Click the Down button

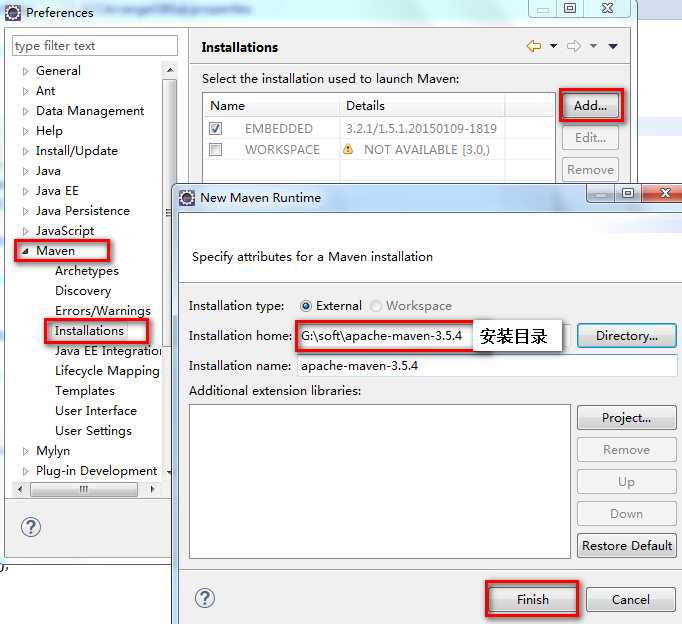[x=627, y=514]
